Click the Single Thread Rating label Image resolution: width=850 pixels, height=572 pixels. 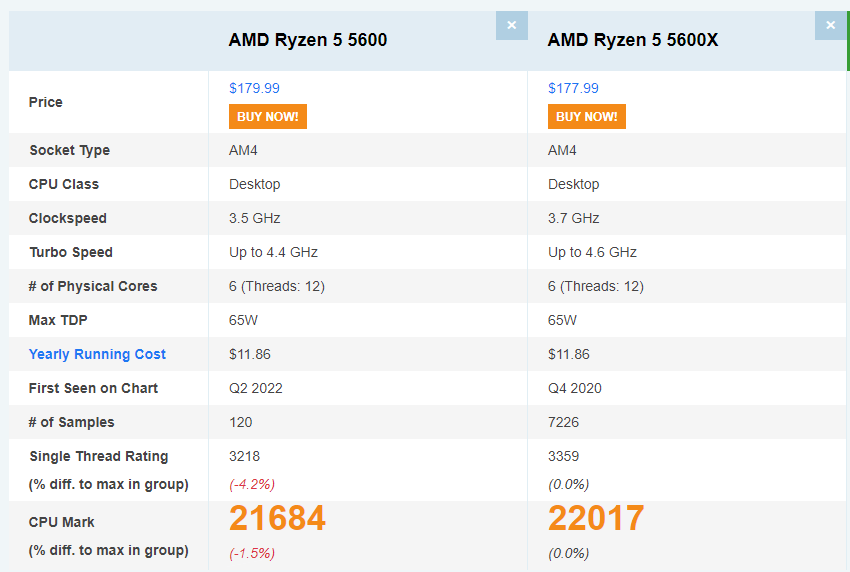(x=99, y=456)
